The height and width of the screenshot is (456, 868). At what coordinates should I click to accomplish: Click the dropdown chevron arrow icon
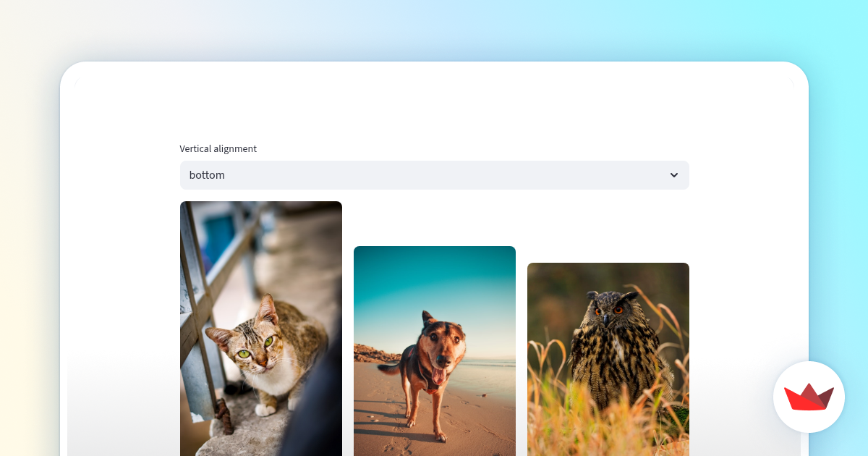coord(674,175)
